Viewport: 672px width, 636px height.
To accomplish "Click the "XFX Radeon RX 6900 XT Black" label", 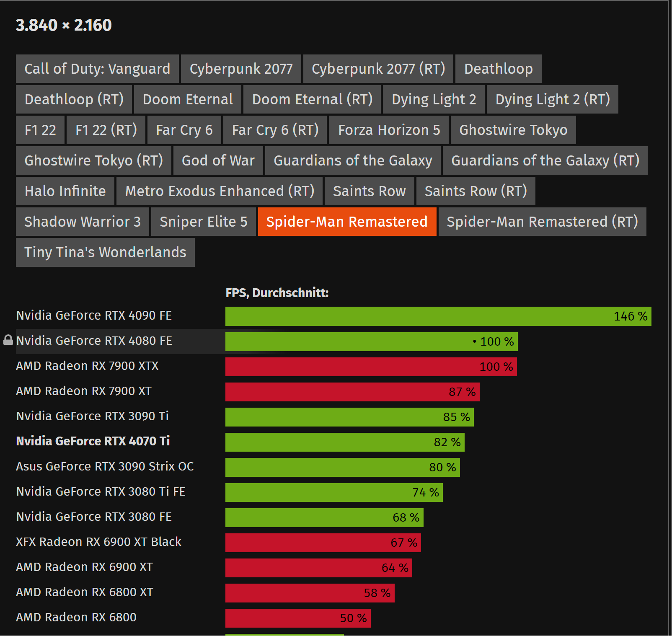I will [98, 542].
